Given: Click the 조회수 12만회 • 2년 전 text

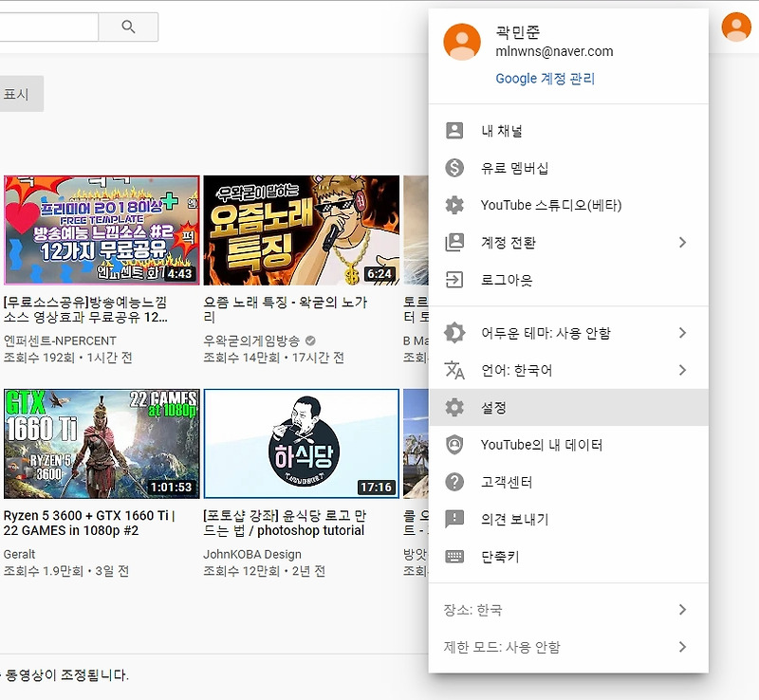Looking at the screenshot, I should pos(265,571).
